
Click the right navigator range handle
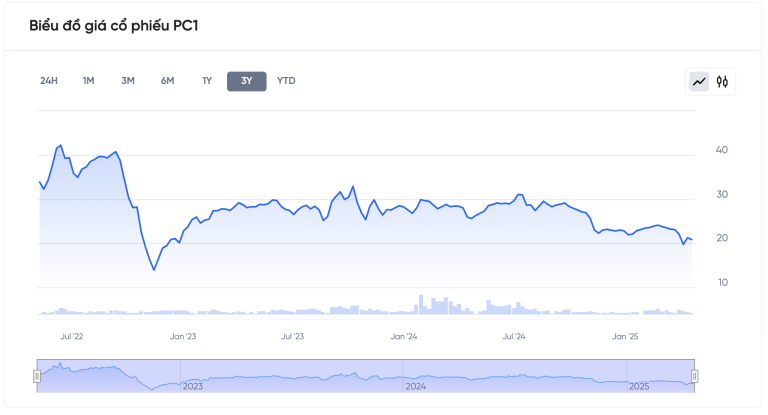(x=695, y=376)
